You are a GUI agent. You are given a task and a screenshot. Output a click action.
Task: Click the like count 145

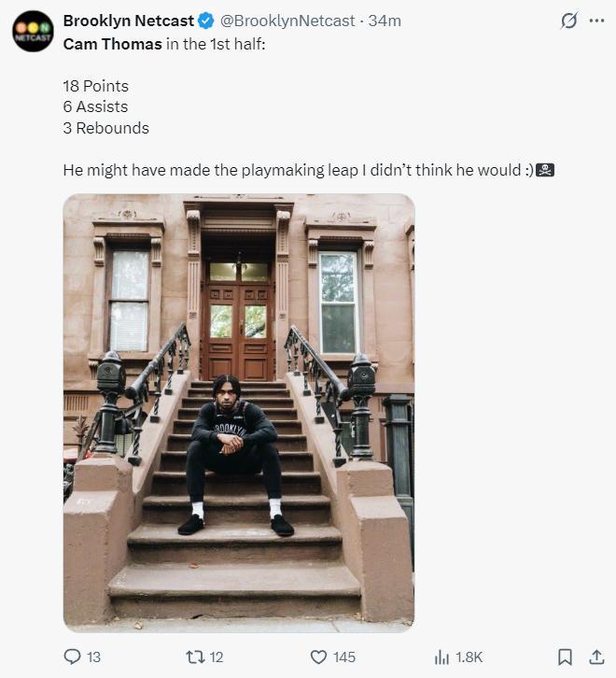point(344,657)
